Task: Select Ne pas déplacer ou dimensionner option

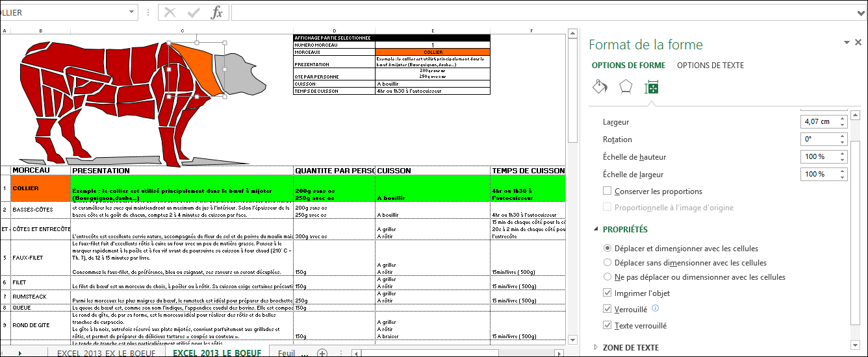Action: (x=607, y=277)
